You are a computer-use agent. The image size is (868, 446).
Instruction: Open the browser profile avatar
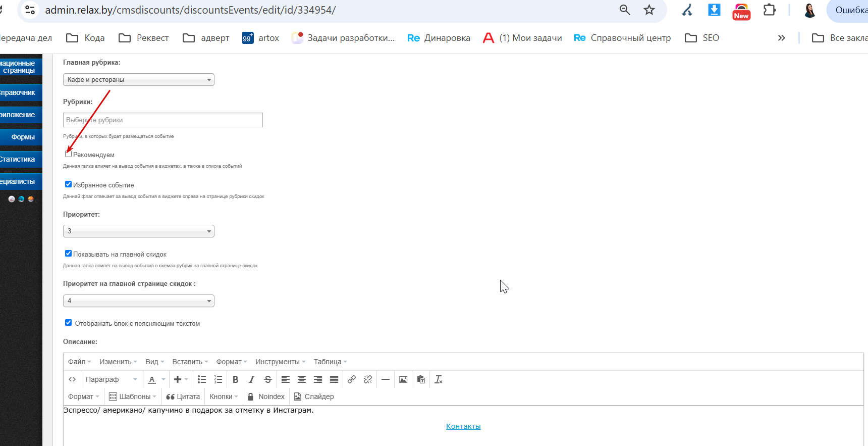[810, 10]
